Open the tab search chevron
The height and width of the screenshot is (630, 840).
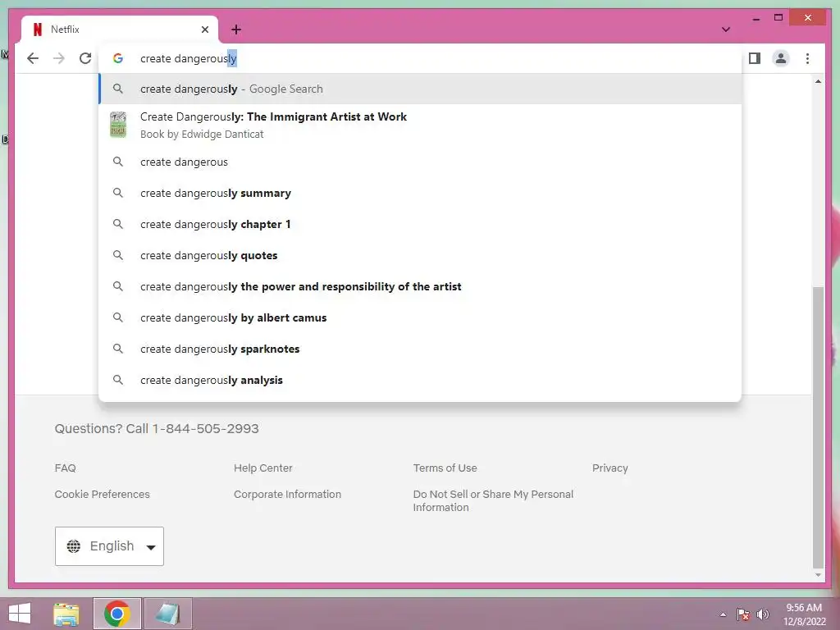point(726,30)
